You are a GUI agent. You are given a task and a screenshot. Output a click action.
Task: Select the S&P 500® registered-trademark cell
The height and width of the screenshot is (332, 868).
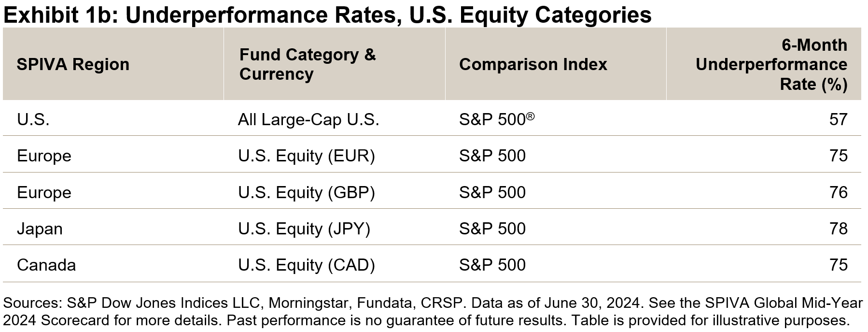click(x=496, y=119)
